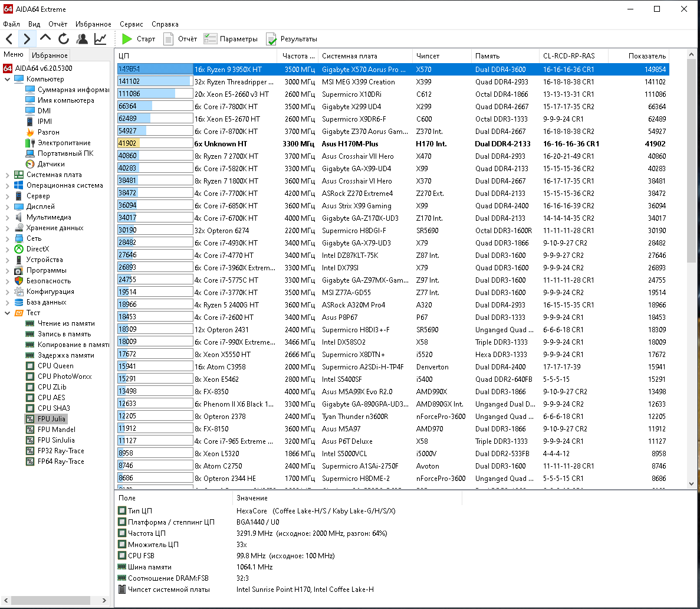Click the green Start button icon
The image size is (700, 609).
[x=127, y=39]
